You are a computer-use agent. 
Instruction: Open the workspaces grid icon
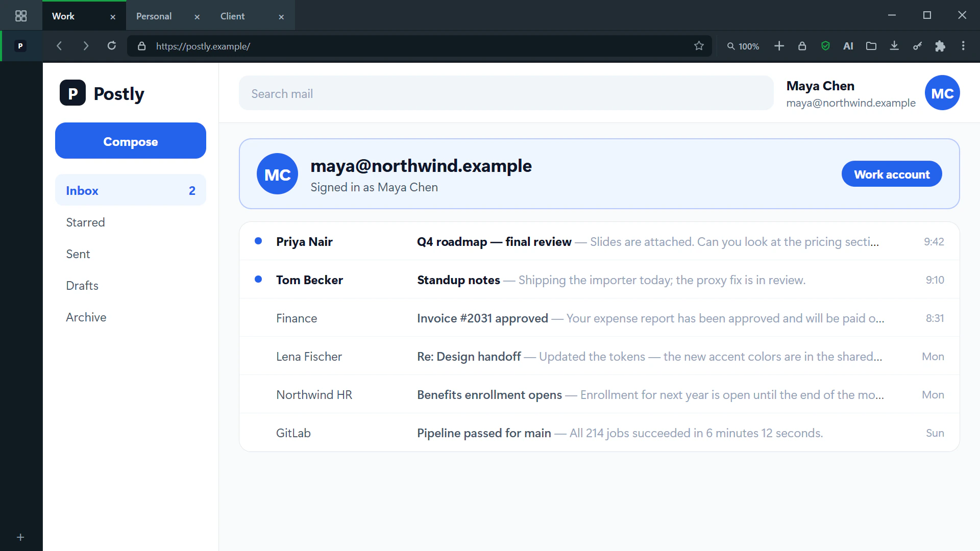coord(21,16)
